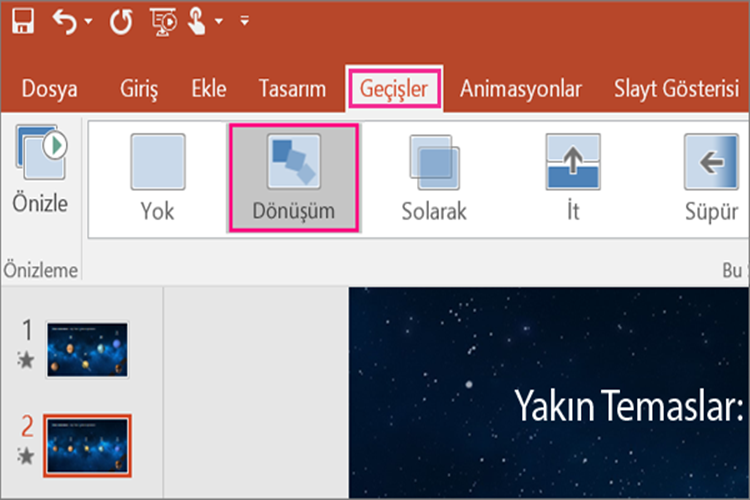Select the Süpür wipe transition
The width and height of the screenshot is (750, 500).
click(711, 178)
